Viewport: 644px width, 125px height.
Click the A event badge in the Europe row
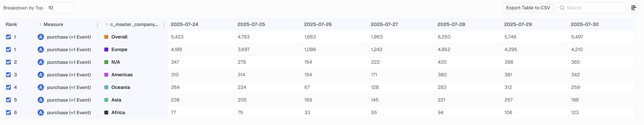click(x=41, y=49)
